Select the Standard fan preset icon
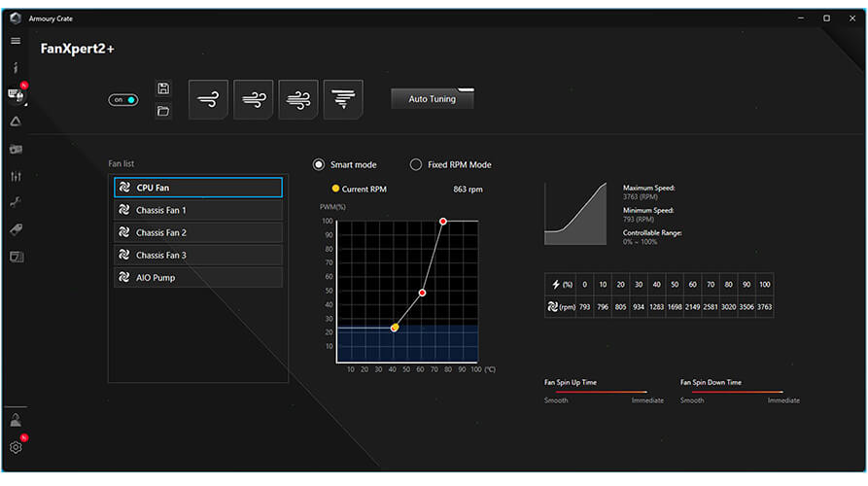Image resolution: width=868 pixels, height=486 pixels. (253, 99)
